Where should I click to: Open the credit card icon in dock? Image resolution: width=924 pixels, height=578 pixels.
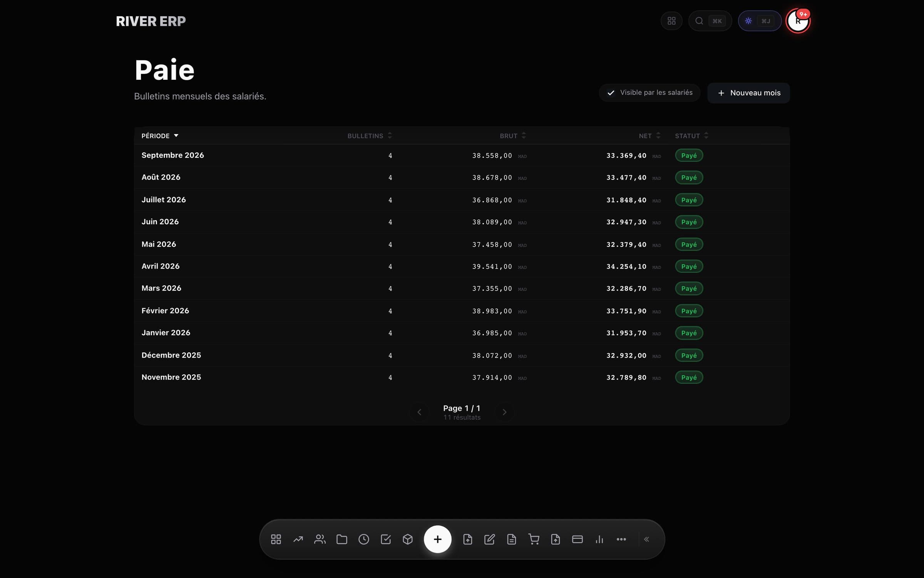577,539
